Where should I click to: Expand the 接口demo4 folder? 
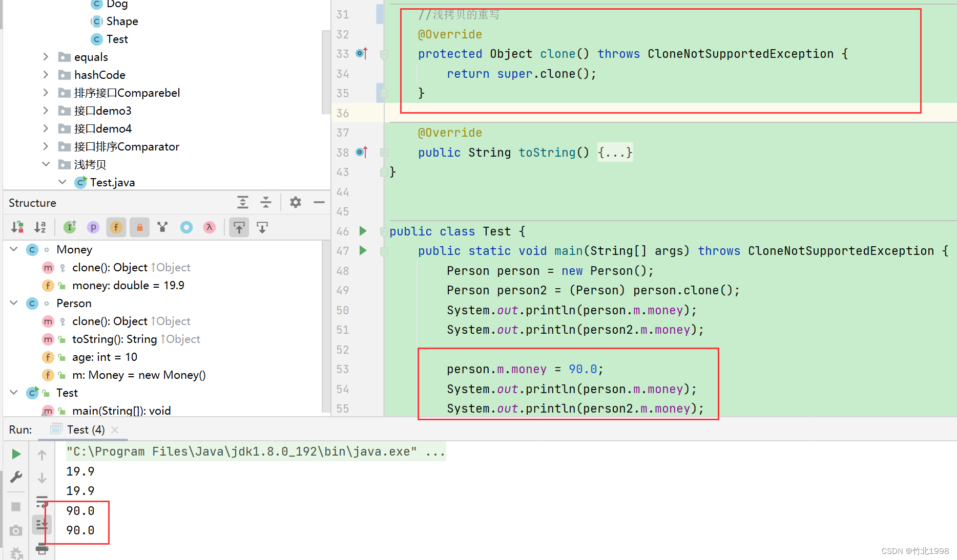[x=46, y=128]
